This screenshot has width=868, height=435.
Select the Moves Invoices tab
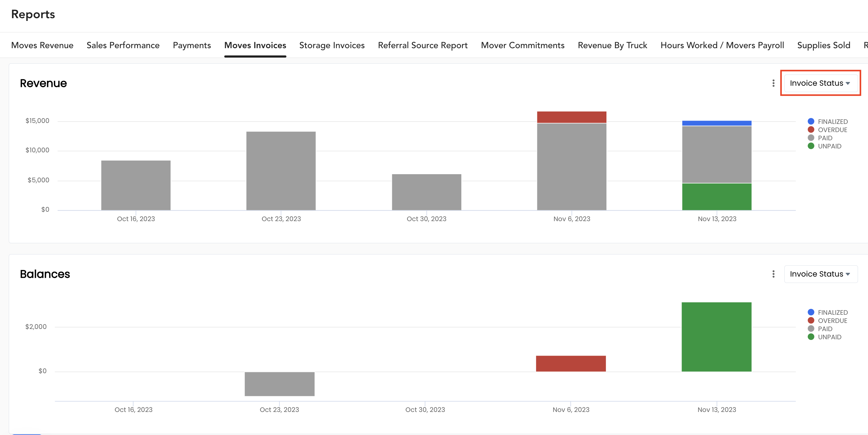255,45
